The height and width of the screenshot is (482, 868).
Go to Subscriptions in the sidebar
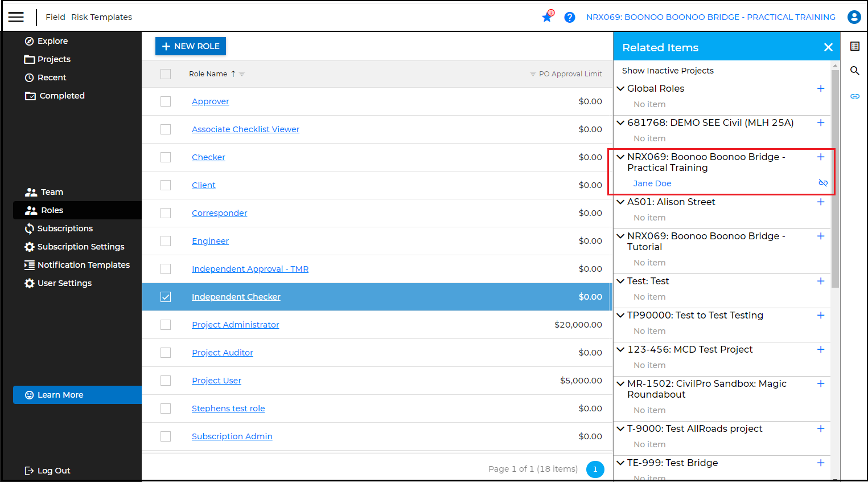(x=65, y=228)
